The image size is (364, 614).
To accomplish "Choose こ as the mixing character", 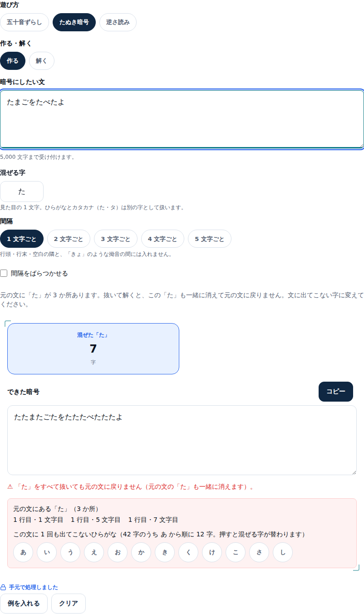I will pyautogui.click(x=236, y=552).
